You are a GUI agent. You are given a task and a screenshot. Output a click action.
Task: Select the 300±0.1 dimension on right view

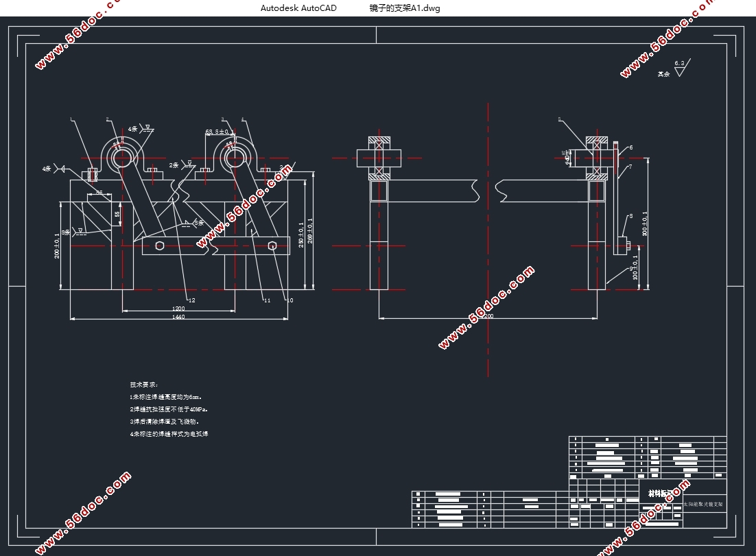pos(645,223)
